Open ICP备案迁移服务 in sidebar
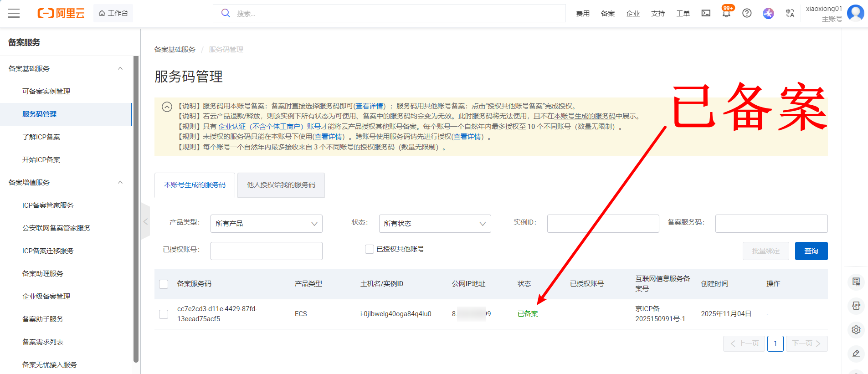This screenshot has width=868, height=374. point(48,251)
